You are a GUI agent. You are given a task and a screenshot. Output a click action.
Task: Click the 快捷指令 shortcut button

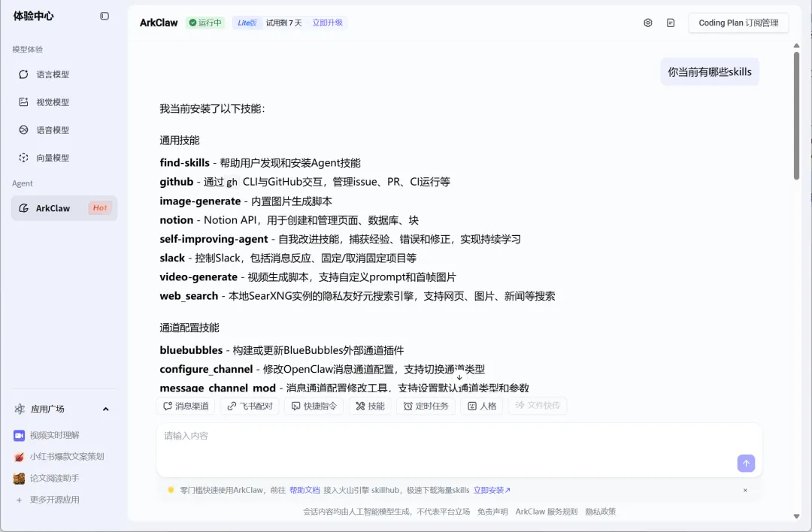pos(314,407)
